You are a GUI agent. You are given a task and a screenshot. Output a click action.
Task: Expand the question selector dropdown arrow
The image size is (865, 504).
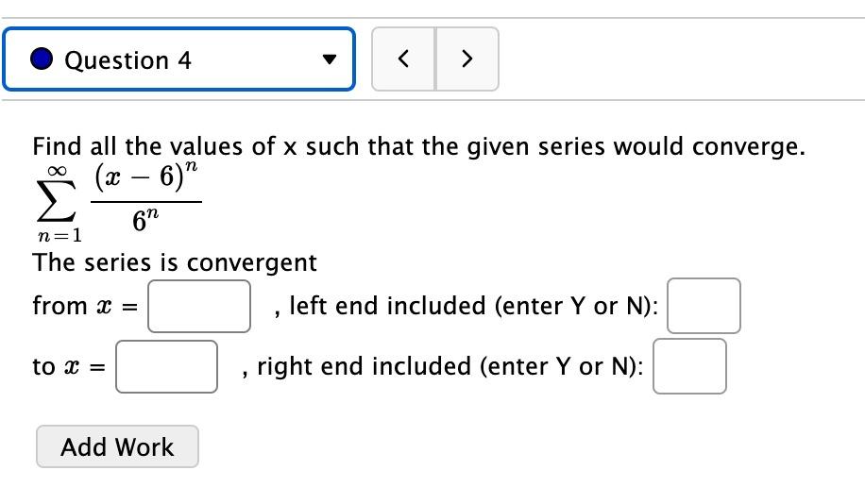click(329, 60)
